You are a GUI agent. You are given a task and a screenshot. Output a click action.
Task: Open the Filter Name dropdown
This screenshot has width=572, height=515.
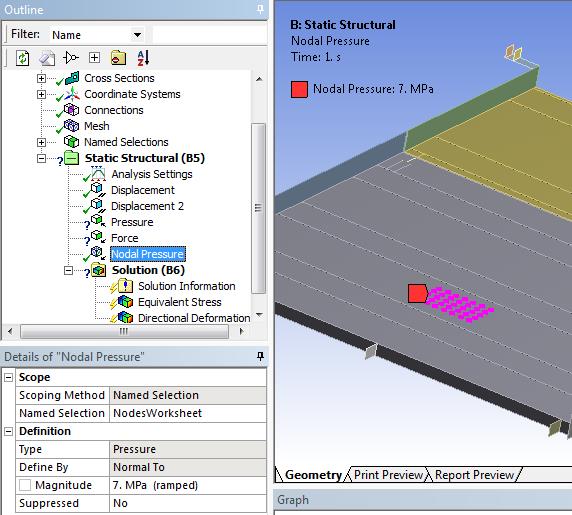(137, 35)
